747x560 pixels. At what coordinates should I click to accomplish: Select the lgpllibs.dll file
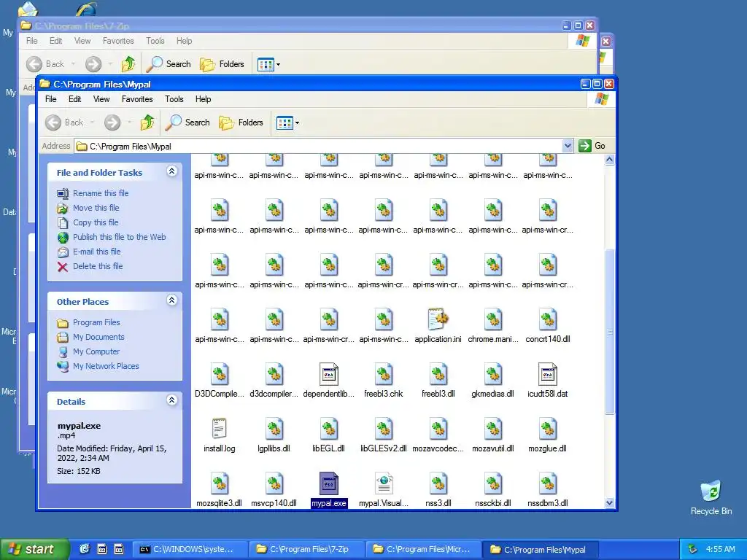click(274, 436)
